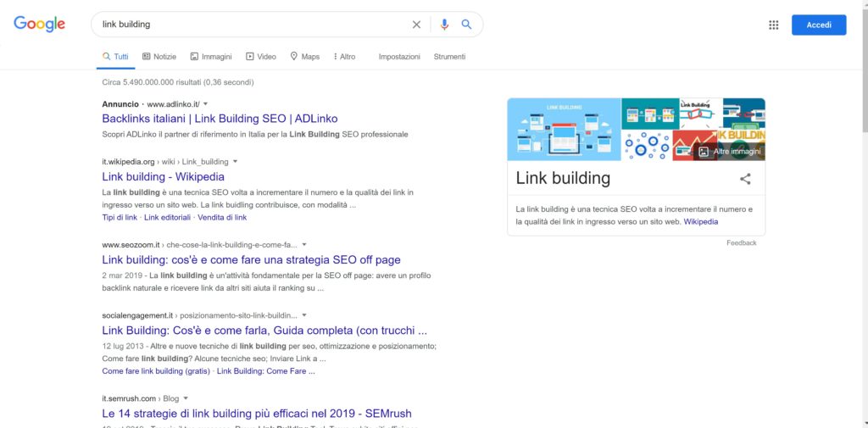Switch to the Notizie tab

159,57
